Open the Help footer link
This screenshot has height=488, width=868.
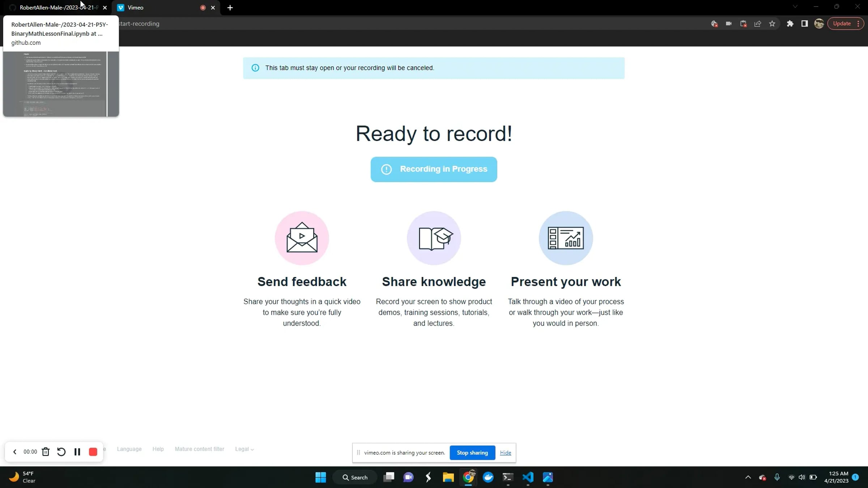point(158,449)
